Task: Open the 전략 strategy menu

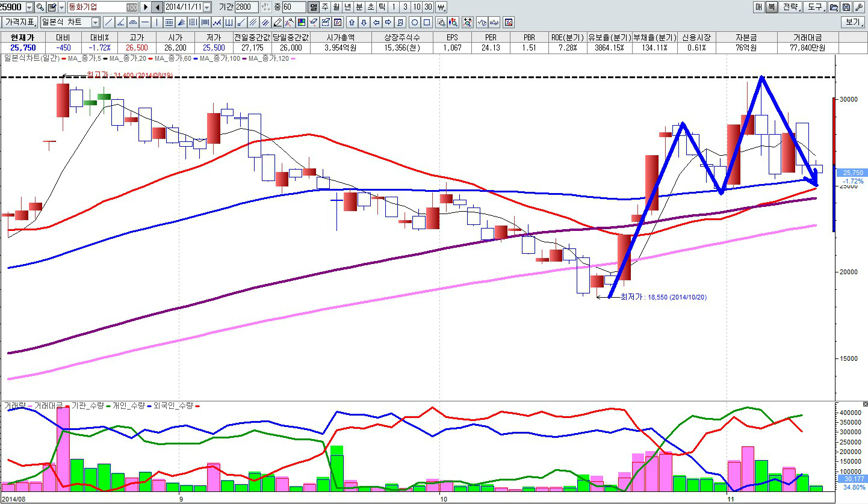Action: pos(790,7)
